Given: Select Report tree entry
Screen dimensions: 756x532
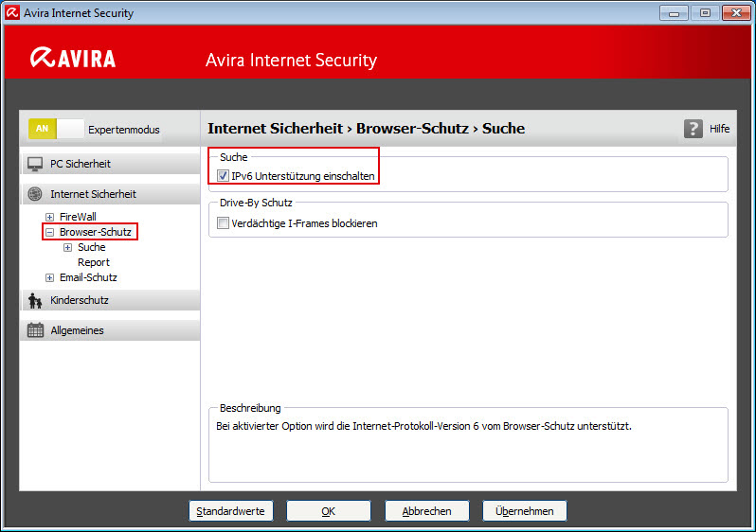Looking at the screenshot, I should (94, 262).
